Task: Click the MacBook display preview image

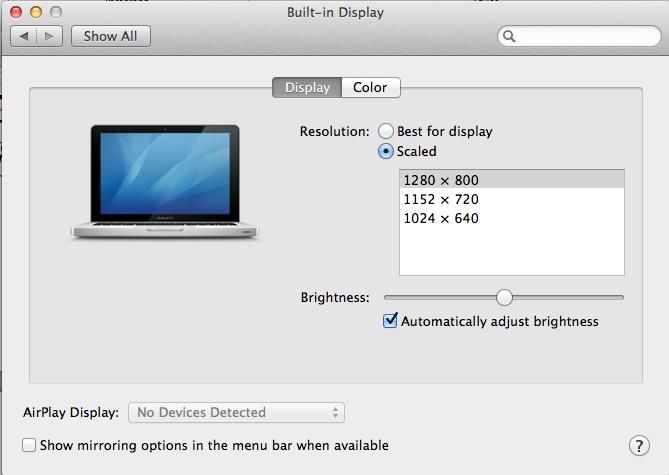Action: [x=165, y=182]
